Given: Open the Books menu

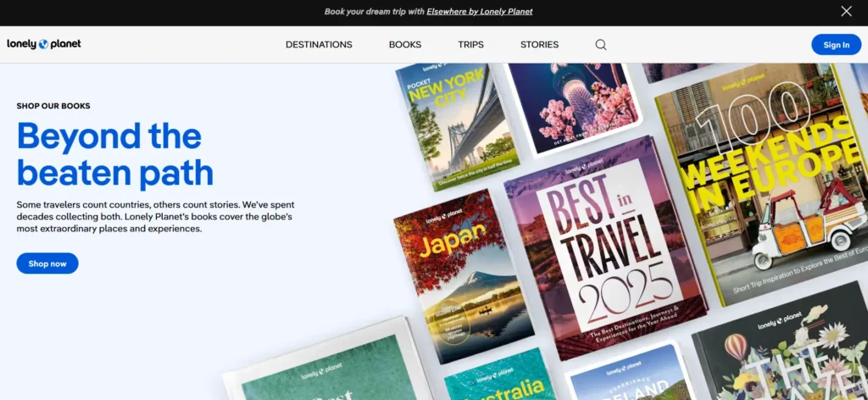Looking at the screenshot, I should click(404, 45).
